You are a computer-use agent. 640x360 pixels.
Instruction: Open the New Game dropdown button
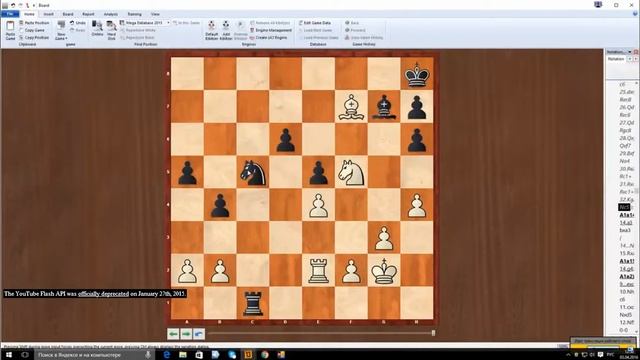[x=61, y=30]
